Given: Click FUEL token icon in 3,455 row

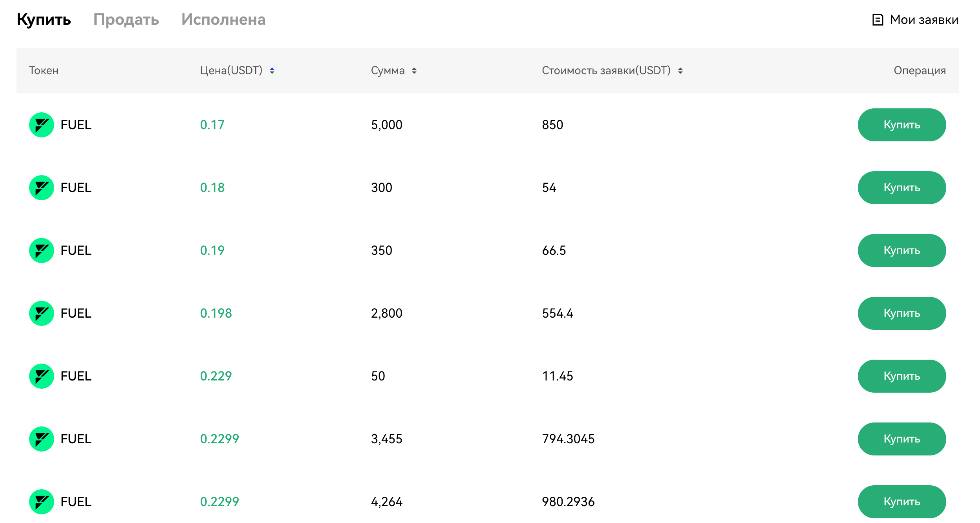Looking at the screenshot, I should [42, 439].
